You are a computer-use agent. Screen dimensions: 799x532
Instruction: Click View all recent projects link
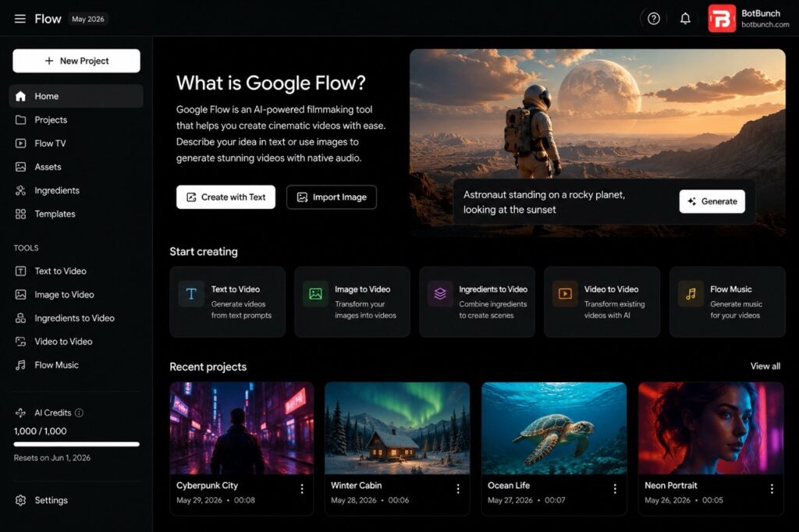[765, 367]
